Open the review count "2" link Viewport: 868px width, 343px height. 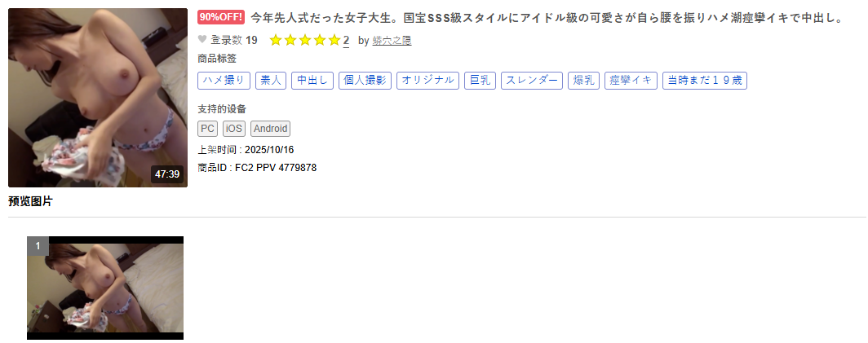(x=346, y=40)
